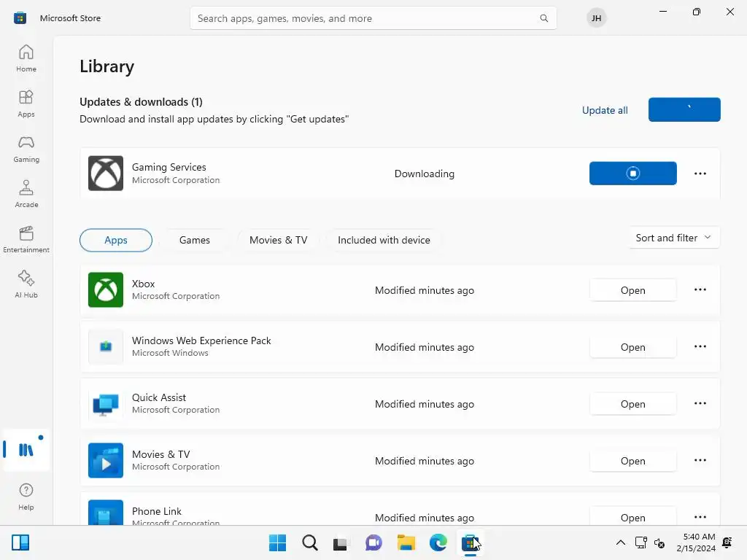Open Windows Web Experience Pack
This screenshot has height=560, width=747.
pyautogui.click(x=632, y=347)
